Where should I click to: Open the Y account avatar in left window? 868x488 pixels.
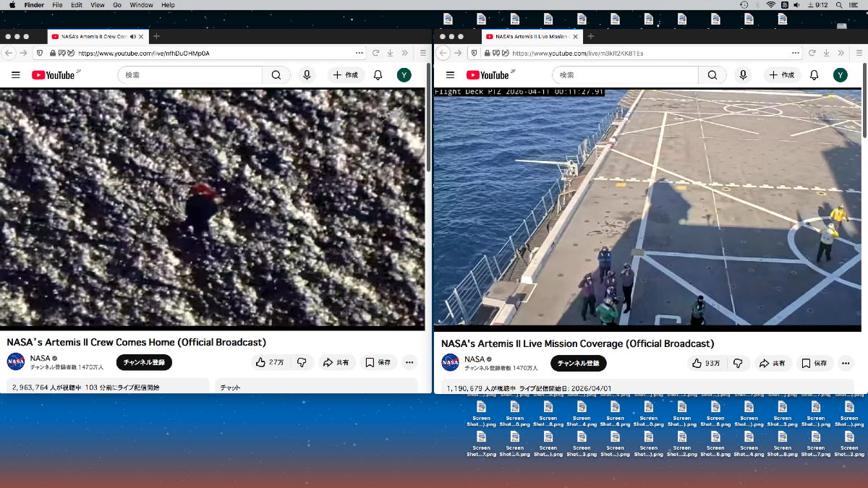(404, 75)
